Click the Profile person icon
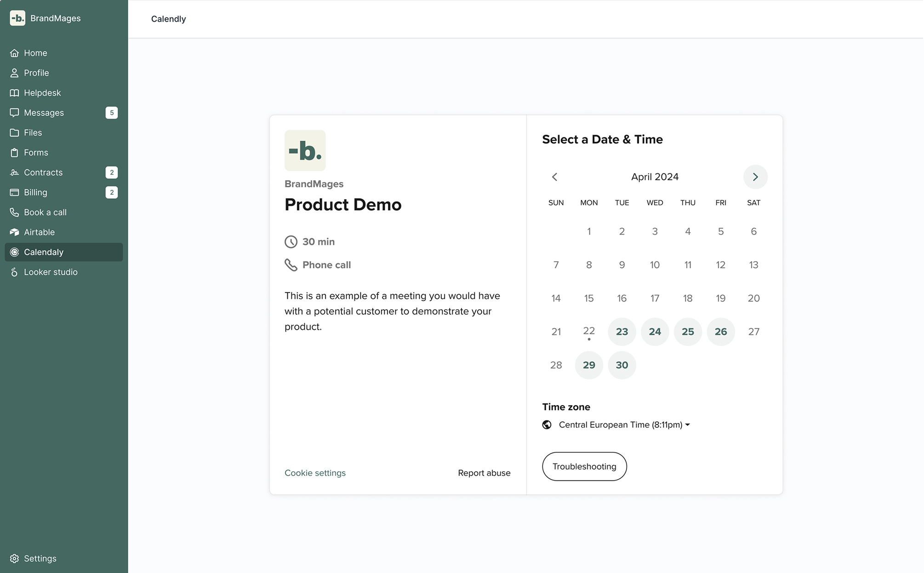The width and height of the screenshot is (924, 573). [x=14, y=73]
